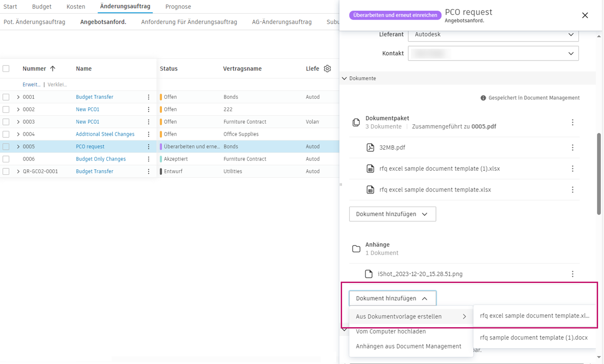The width and height of the screenshot is (604, 364).
Task: Open options for iShot PNG attachment
Action: (573, 274)
